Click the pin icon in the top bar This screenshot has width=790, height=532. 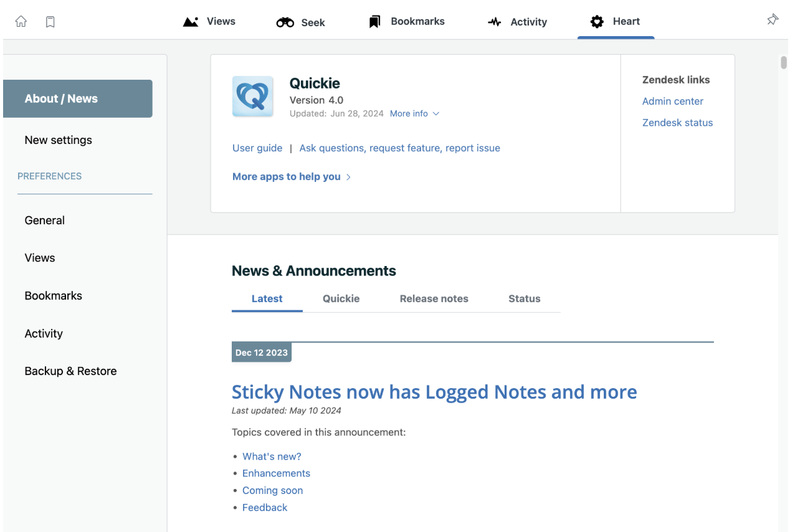tap(773, 20)
